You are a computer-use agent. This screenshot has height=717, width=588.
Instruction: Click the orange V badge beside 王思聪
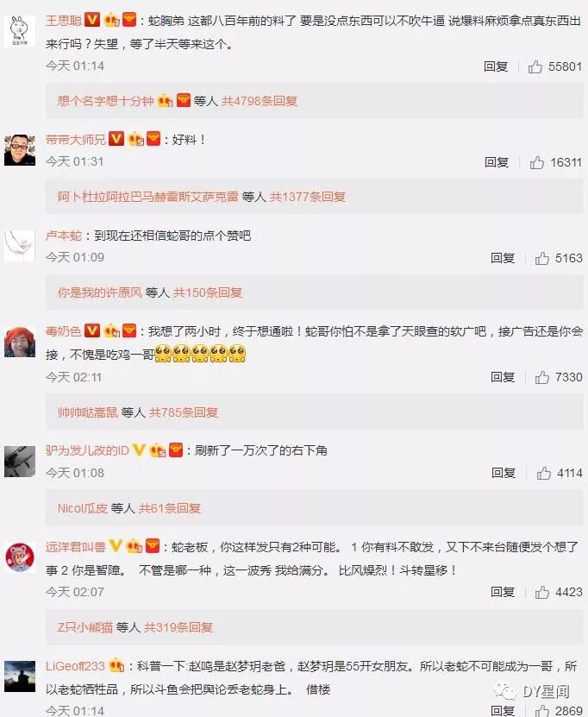93,20
